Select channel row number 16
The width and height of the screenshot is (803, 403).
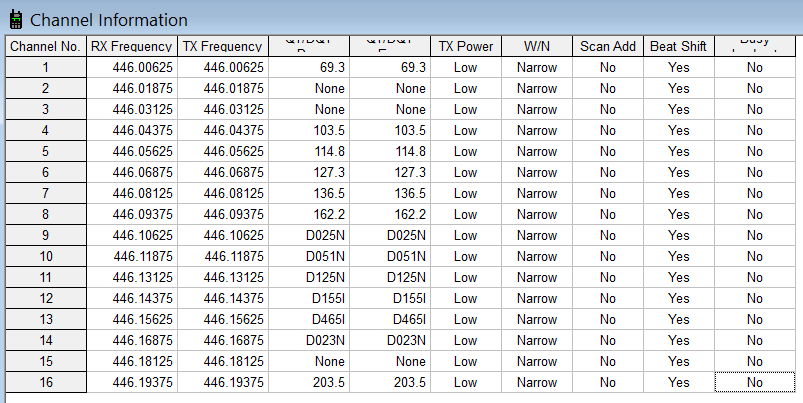tap(46, 382)
